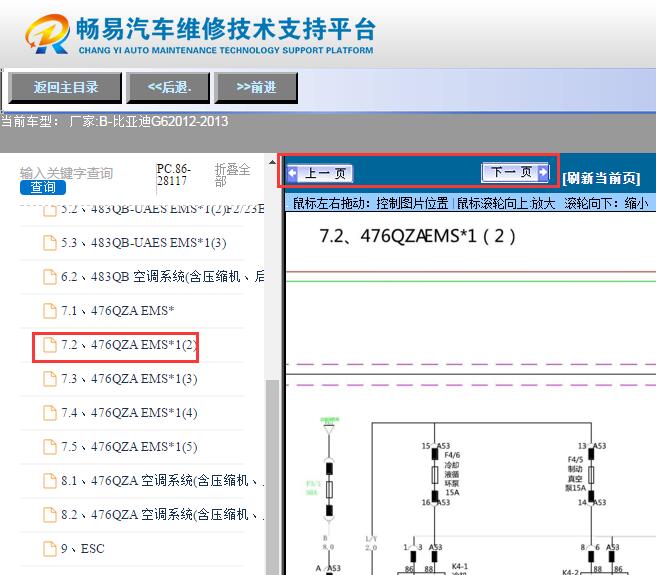This screenshot has width=656, height=575.
Task: Open tree item 7.5、476QZA EMS*1(5)
Action: (x=129, y=447)
